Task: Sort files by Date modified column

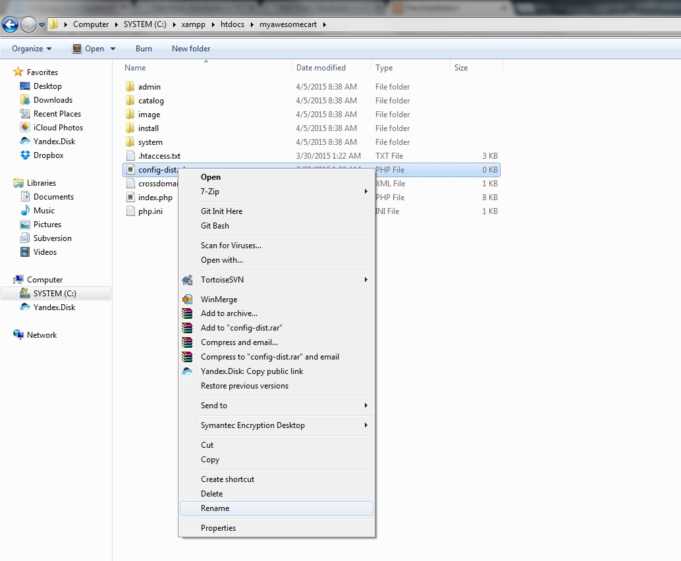Action: point(321,68)
